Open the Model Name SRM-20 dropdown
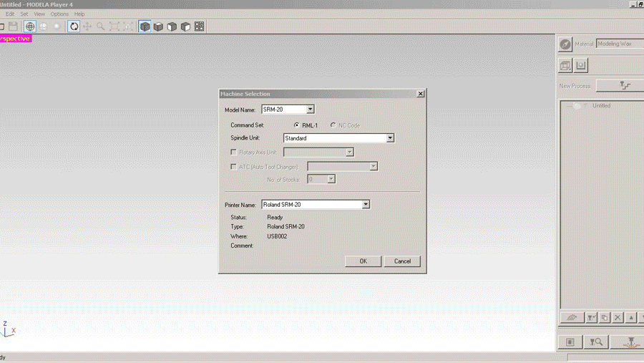Image resolution: width=644 pixels, height=363 pixels. pos(310,110)
